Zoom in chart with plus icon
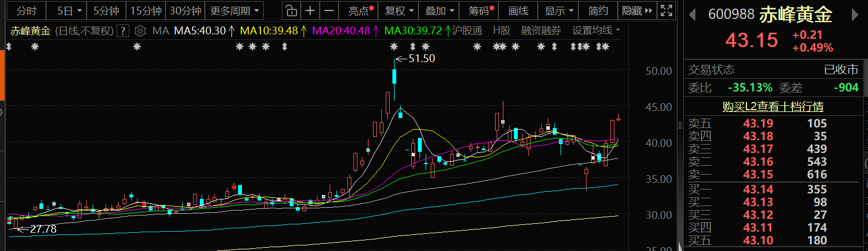 [x=310, y=11]
